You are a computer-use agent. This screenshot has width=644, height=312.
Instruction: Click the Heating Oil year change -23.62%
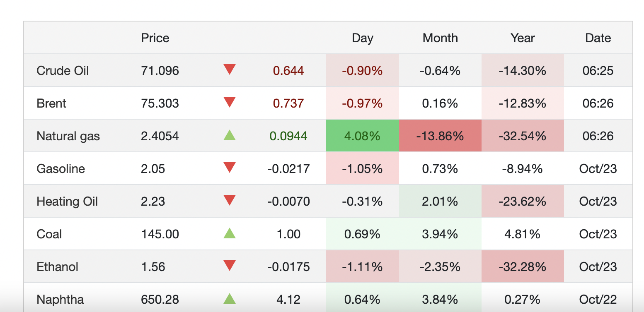click(523, 202)
